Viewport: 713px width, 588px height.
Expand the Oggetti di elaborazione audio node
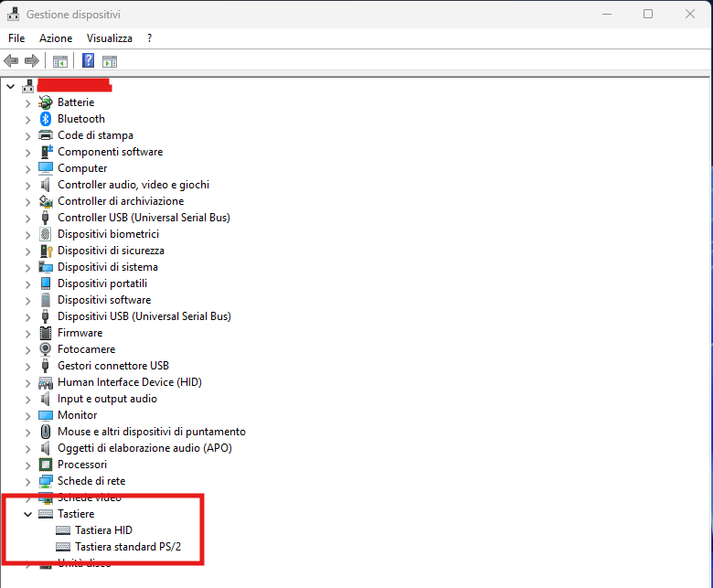pos(27,449)
